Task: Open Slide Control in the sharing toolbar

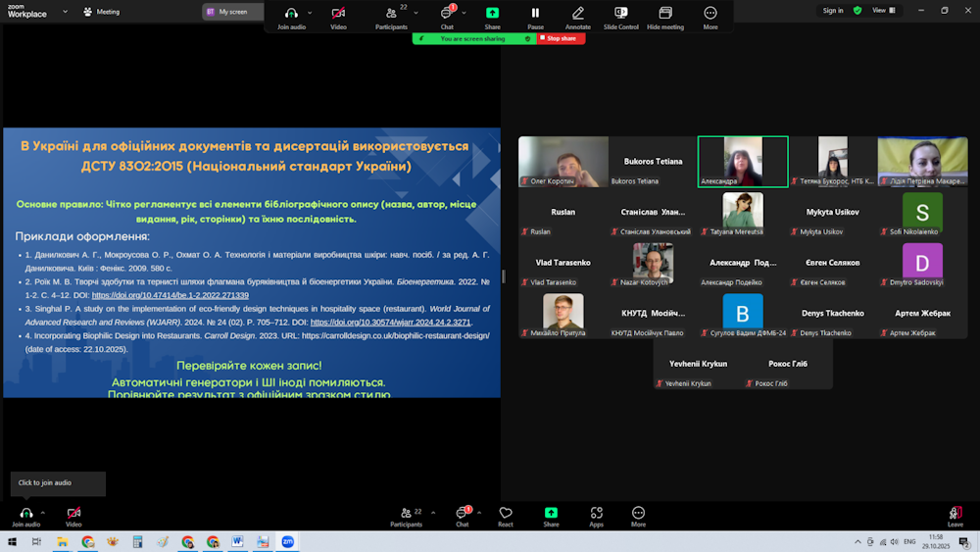Action: pos(621,17)
